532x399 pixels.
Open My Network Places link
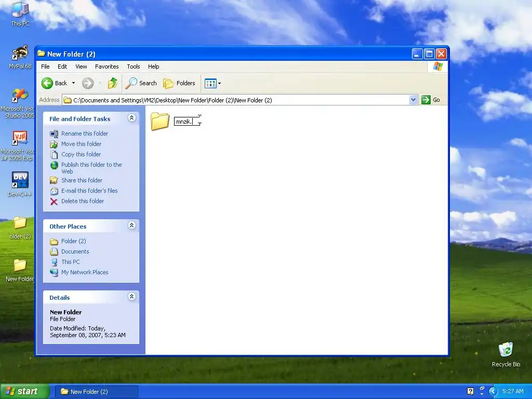(x=85, y=272)
